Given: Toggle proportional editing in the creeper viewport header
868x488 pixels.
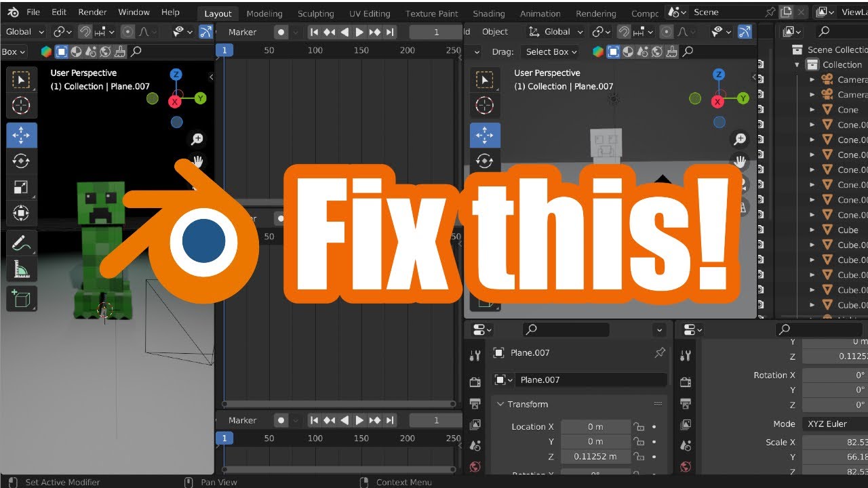Looking at the screenshot, I should click(x=127, y=32).
